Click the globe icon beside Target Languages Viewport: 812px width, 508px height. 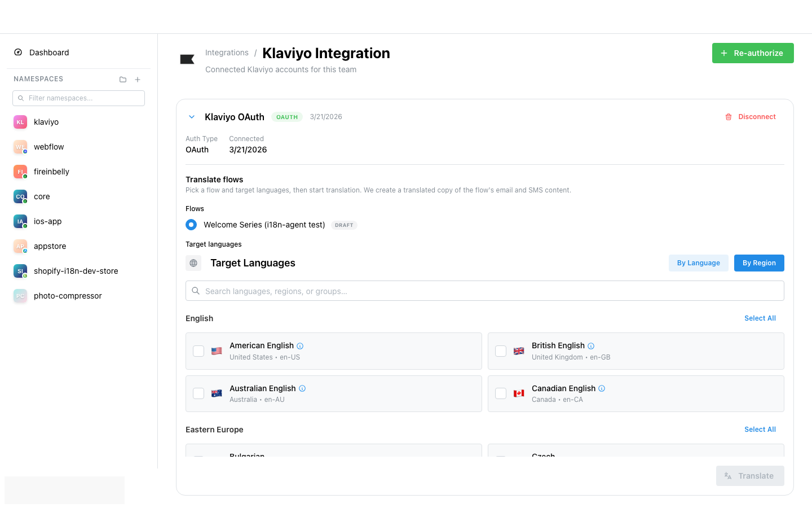pyautogui.click(x=193, y=263)
